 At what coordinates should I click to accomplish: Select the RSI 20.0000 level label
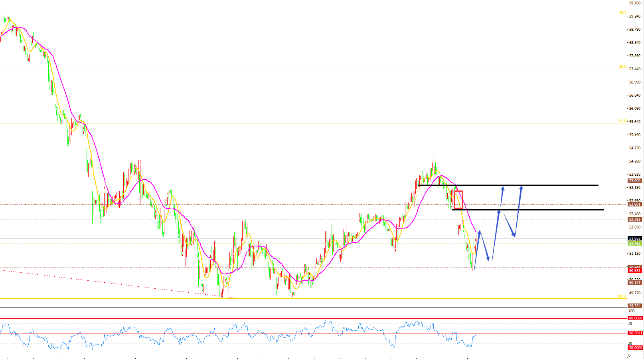635,348
